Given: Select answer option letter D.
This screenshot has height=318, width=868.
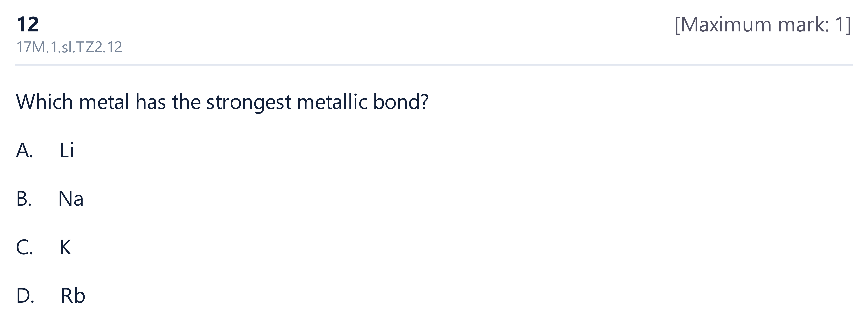Looking at the screenshot, I should coord(25,296).
